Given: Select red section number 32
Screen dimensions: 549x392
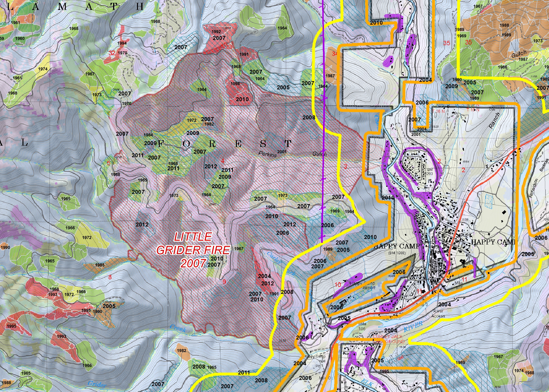Looking at the screenshot, I should (112, 53).
